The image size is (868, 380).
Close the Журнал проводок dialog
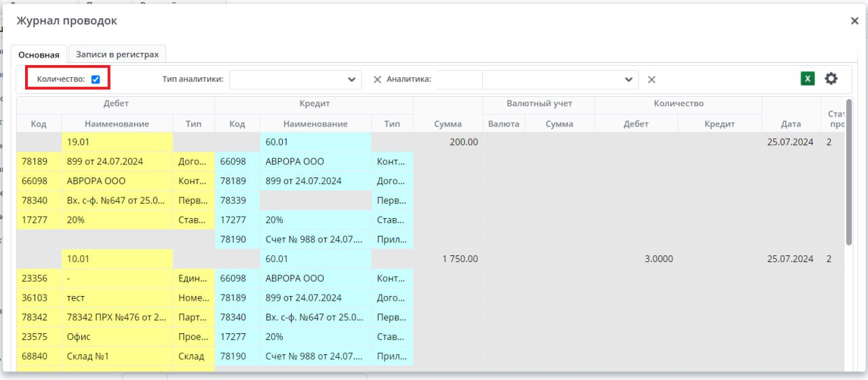click(x=854, y=21)
